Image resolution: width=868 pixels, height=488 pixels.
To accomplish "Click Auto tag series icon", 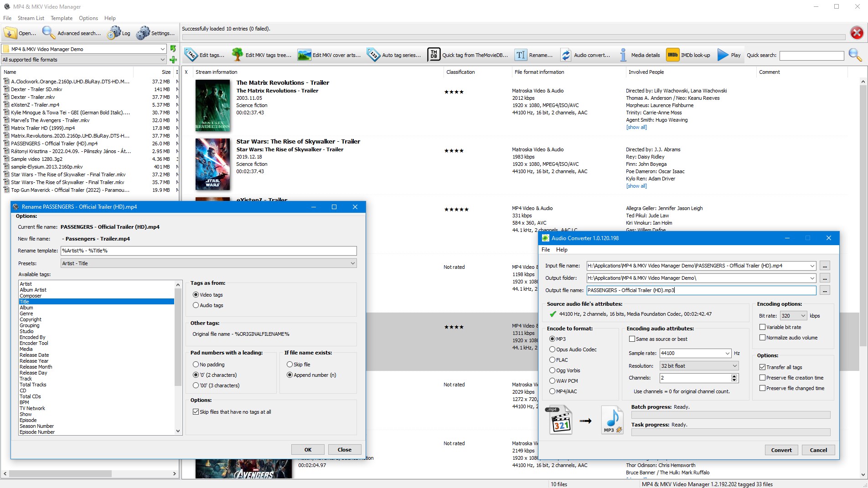I will click(x=373, y=55).
